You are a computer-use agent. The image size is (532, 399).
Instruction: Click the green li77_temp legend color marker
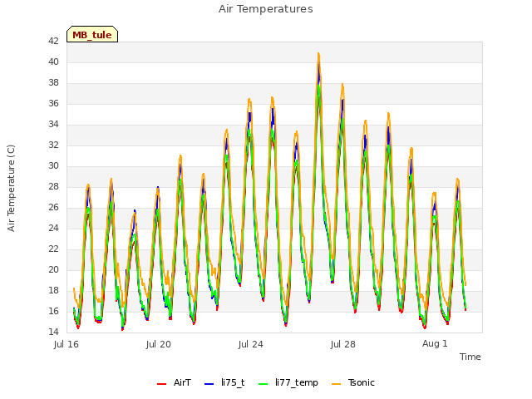tap(264, 384)
